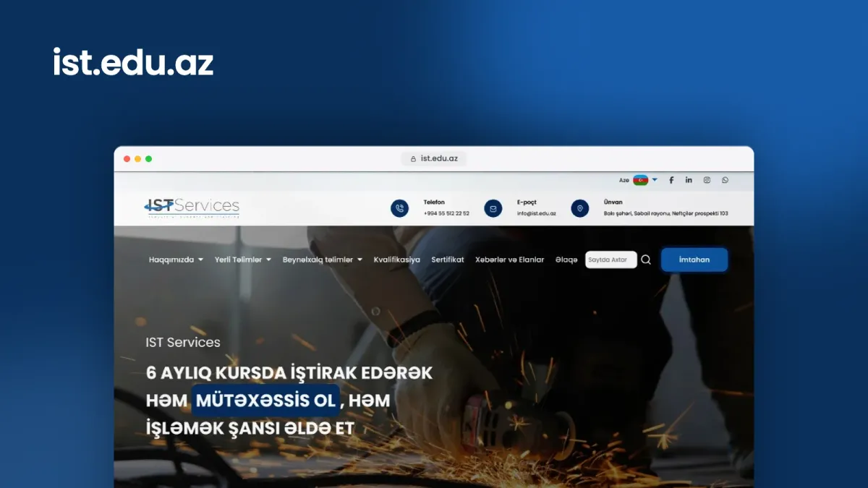
Task: Click the IST Services hero subtitle
Action: point(183,342)
